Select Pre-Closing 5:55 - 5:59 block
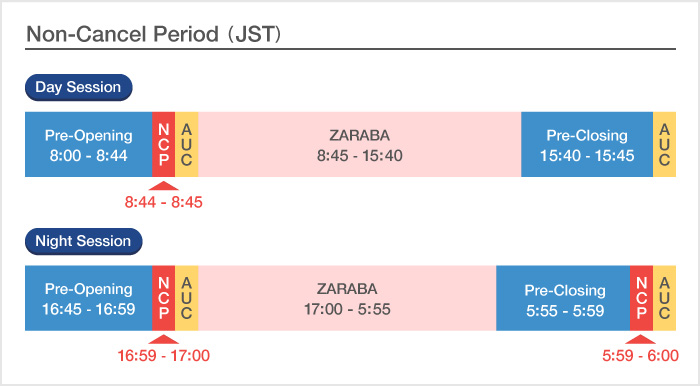The height and width of the screenshot is (386, 700). [563, 298]
